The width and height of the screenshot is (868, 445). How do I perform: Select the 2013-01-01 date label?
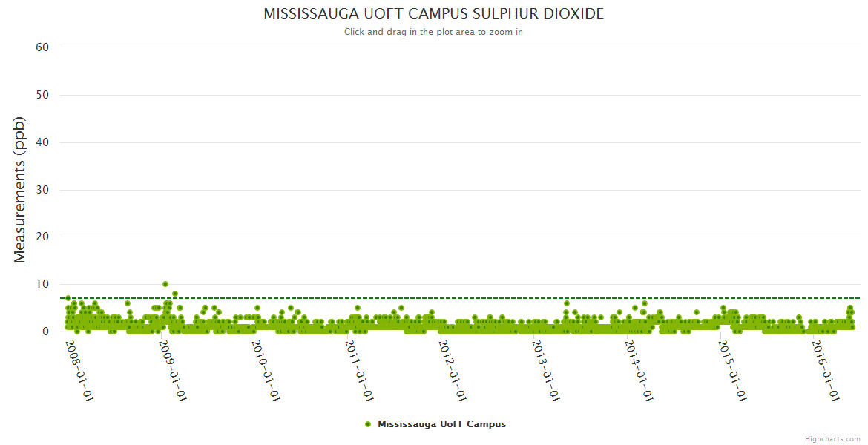point(545,371)
